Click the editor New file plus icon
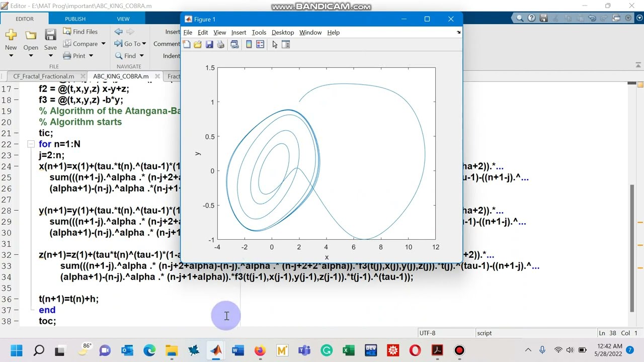This screenshot has height=362, width=644. [x=11, y=35]
